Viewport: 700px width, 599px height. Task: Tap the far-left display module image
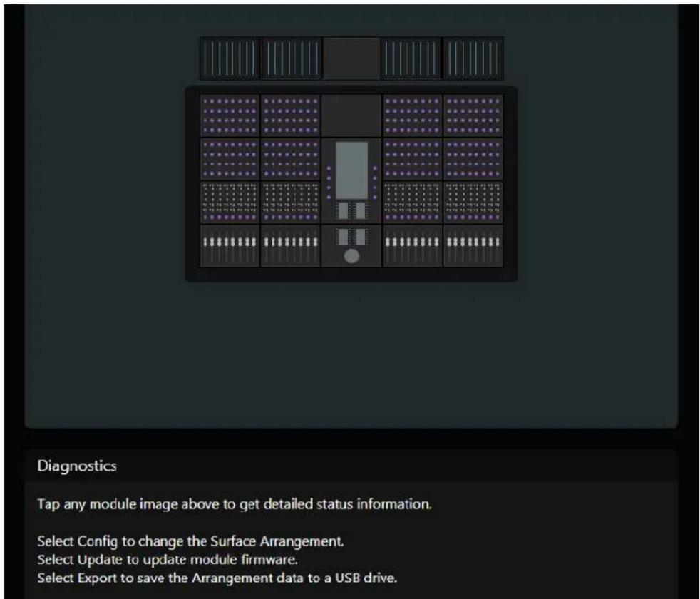(230, 58)
